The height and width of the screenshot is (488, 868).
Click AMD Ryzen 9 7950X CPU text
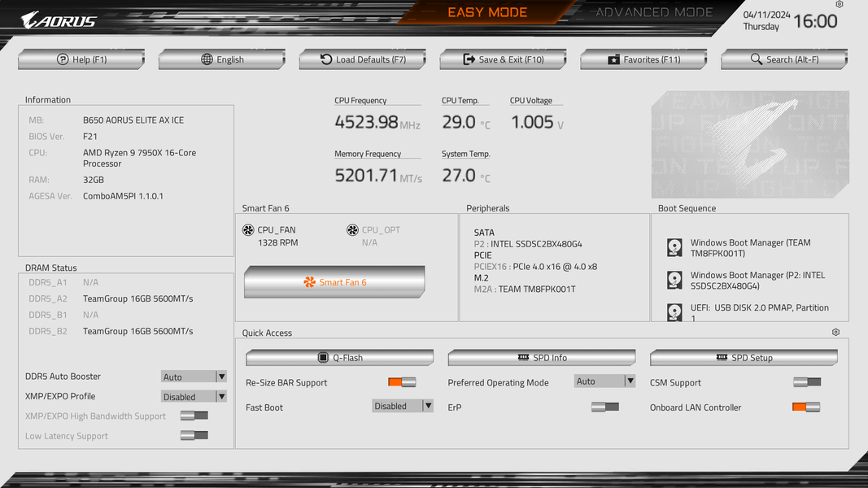[139, 159]
